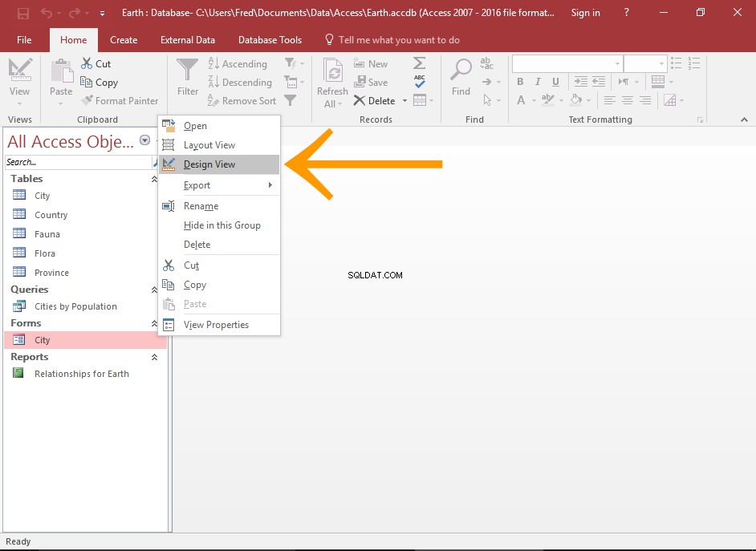Image resolution: width=756 pixels, height=551 pixels.
Task: Click the navigation pane Search box
Action: pyautogui.click(x=78, y=162)
